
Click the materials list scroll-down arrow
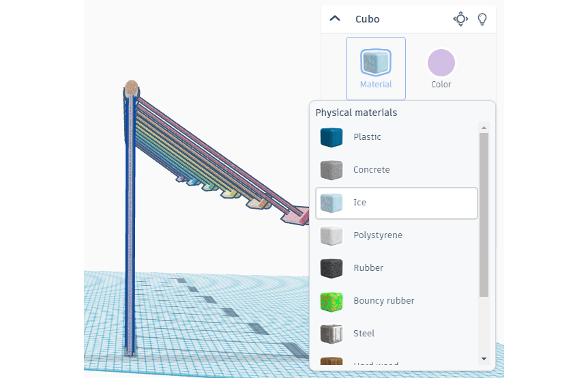tap(484, 359)
